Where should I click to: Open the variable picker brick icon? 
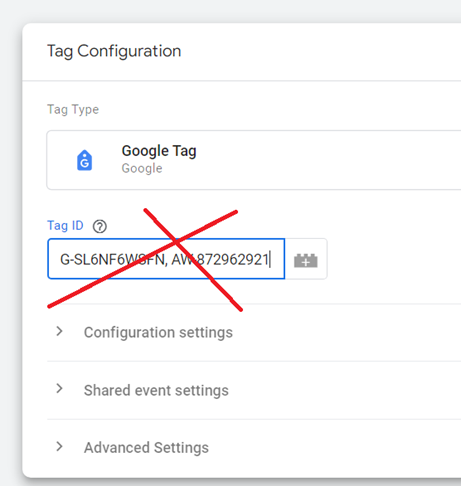tap(306, 260)
